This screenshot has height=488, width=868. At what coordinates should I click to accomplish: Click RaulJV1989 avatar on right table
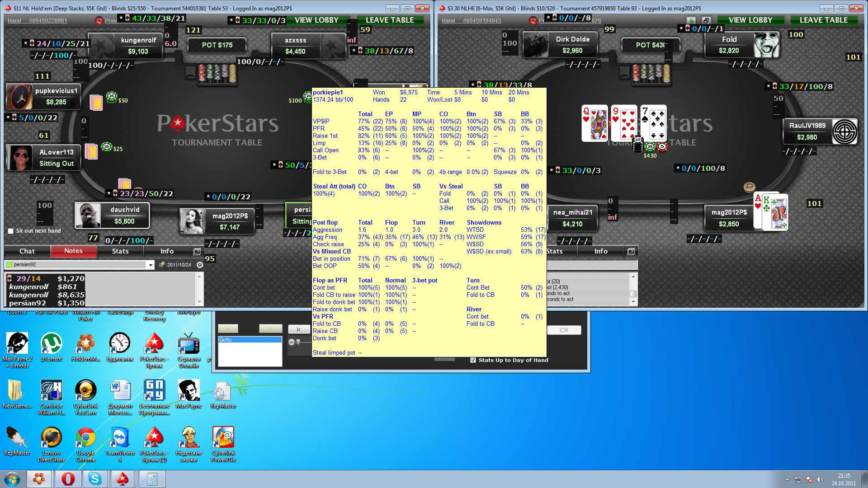click(x=844, y=131)
